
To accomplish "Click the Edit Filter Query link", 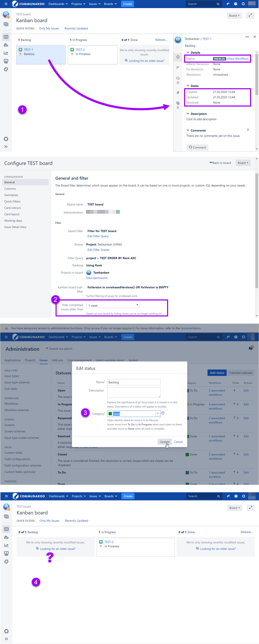I will tap(98, 236).
